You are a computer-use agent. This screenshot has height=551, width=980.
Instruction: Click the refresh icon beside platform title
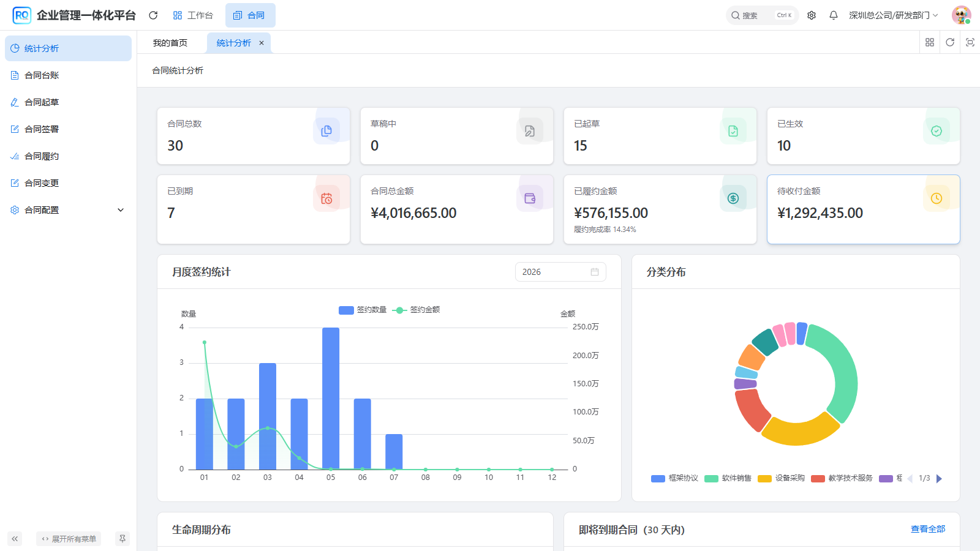(x=153, y=15)
